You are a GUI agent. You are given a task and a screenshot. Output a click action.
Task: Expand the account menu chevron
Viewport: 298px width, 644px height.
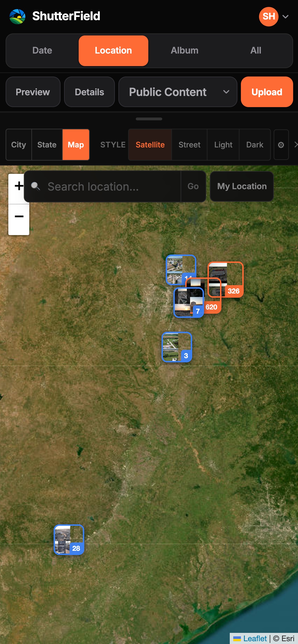pos(285,17)
